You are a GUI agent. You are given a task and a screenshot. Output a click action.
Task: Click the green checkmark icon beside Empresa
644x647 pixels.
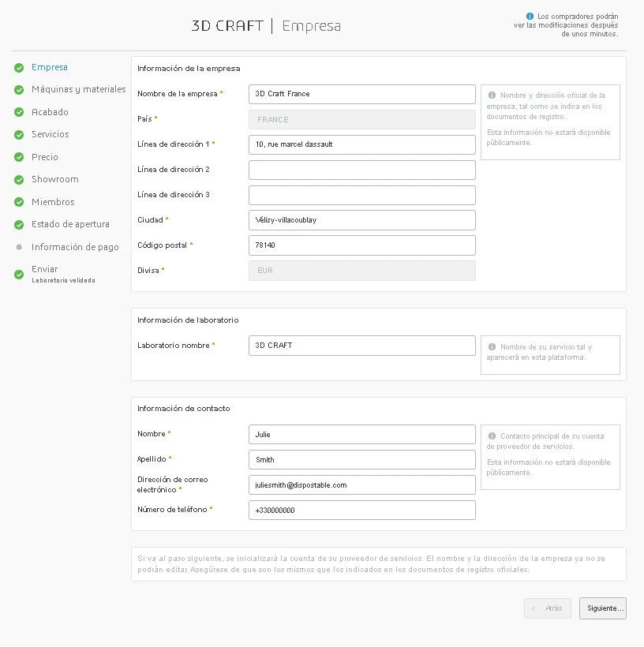tap(19, 68)
